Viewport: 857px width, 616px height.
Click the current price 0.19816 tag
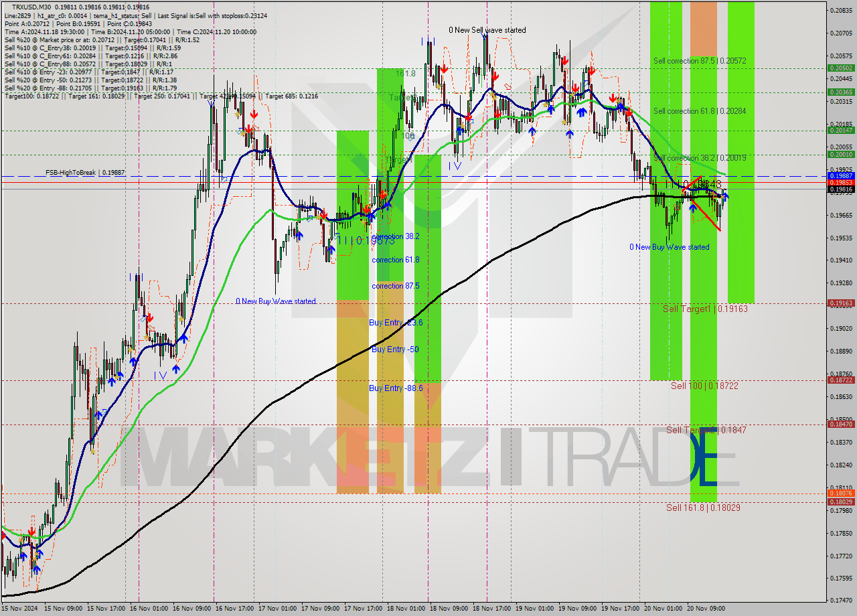pos(841,189)
